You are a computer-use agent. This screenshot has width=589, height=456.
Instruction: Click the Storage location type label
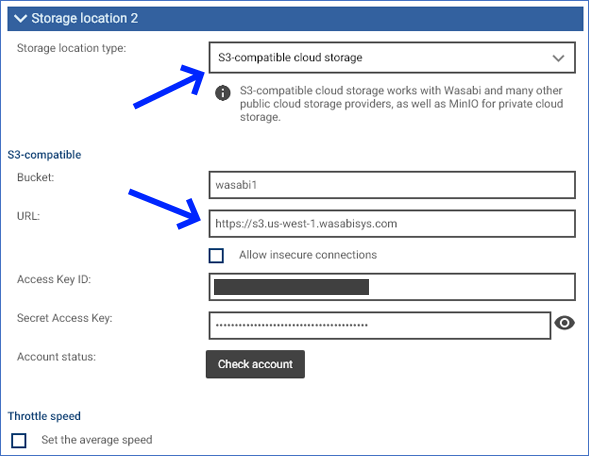pos(71,48)
